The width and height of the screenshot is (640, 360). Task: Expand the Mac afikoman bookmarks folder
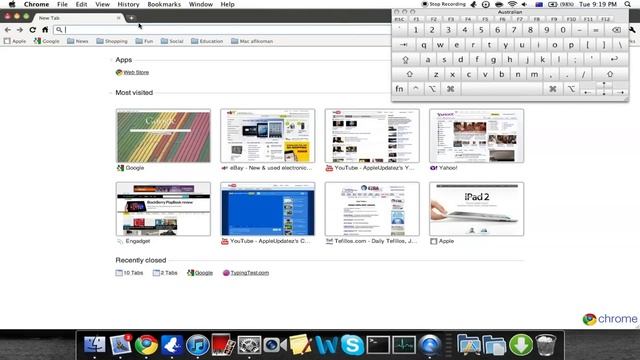click(252, 41)
